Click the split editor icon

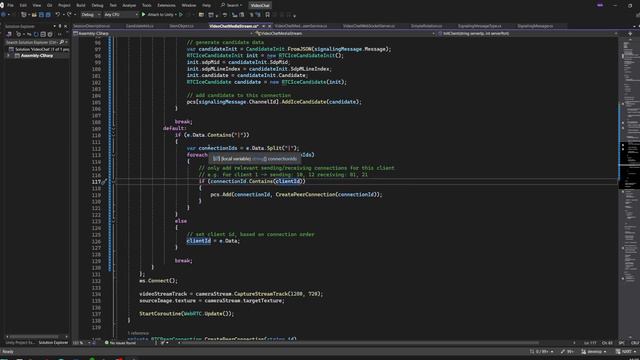pos(630,33)
